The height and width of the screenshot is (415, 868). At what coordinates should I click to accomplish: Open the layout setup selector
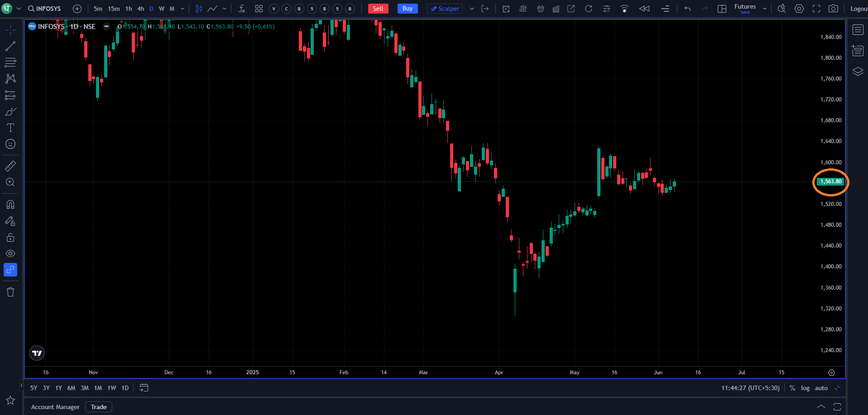click(722, 9)
